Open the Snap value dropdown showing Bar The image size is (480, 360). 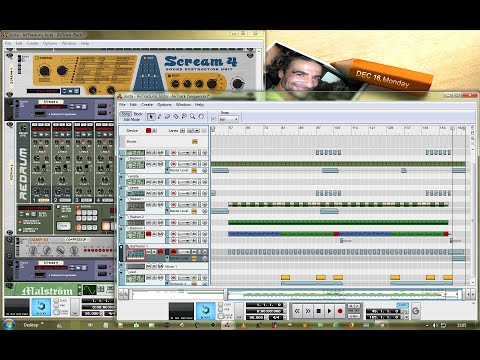pos(228,119)
